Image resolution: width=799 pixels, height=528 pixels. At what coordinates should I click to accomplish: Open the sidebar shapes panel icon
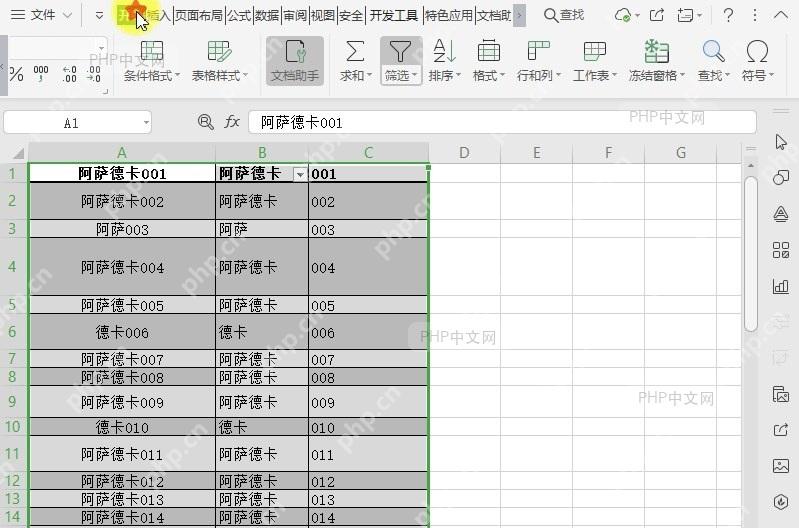pos(781,177)
